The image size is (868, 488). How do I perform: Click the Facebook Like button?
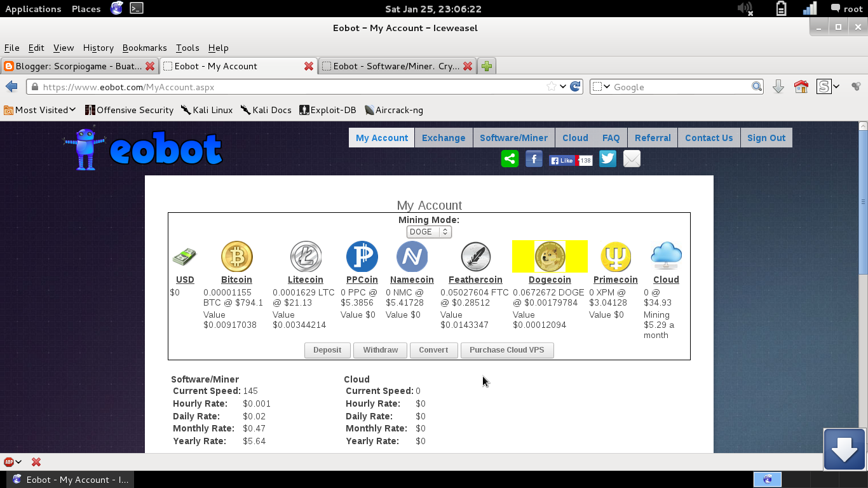coord(562,161)
